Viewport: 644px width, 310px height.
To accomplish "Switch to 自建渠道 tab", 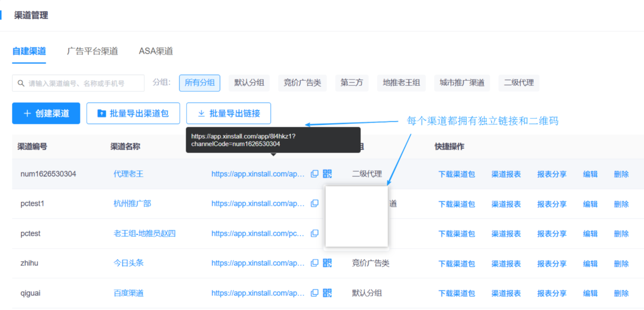I will pos(29,52).
